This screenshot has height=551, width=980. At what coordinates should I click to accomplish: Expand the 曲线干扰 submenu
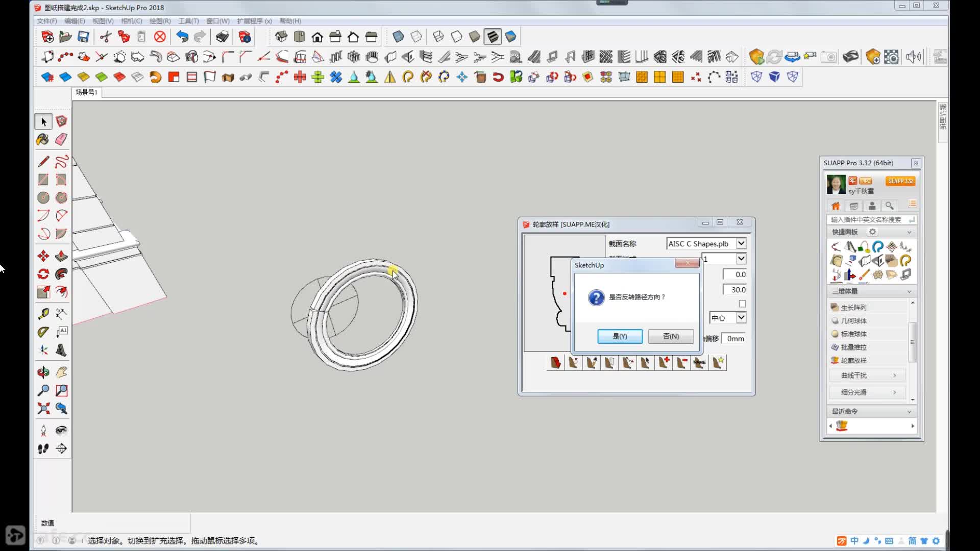867,375
